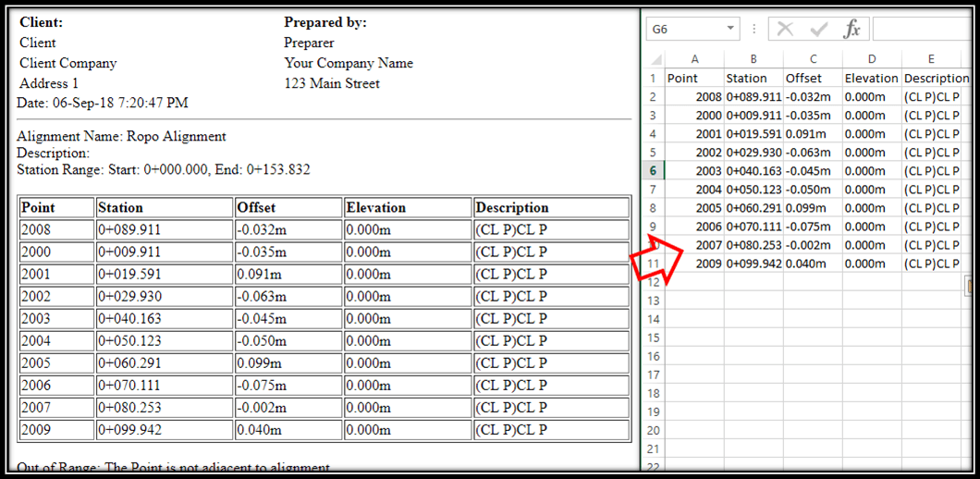Click 'Alignment Name: Ropo Alignment' text
980x479 pixels.
(x=121, y=137)
